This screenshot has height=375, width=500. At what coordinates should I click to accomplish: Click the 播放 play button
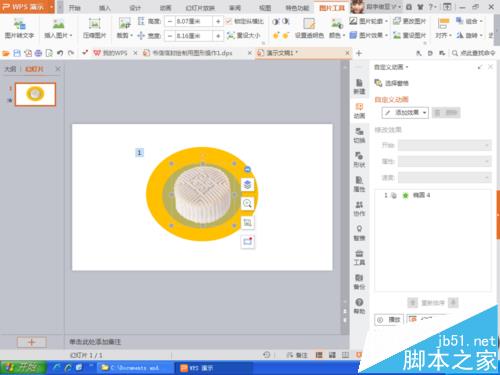pyautogui.click(x=389, y=320)
